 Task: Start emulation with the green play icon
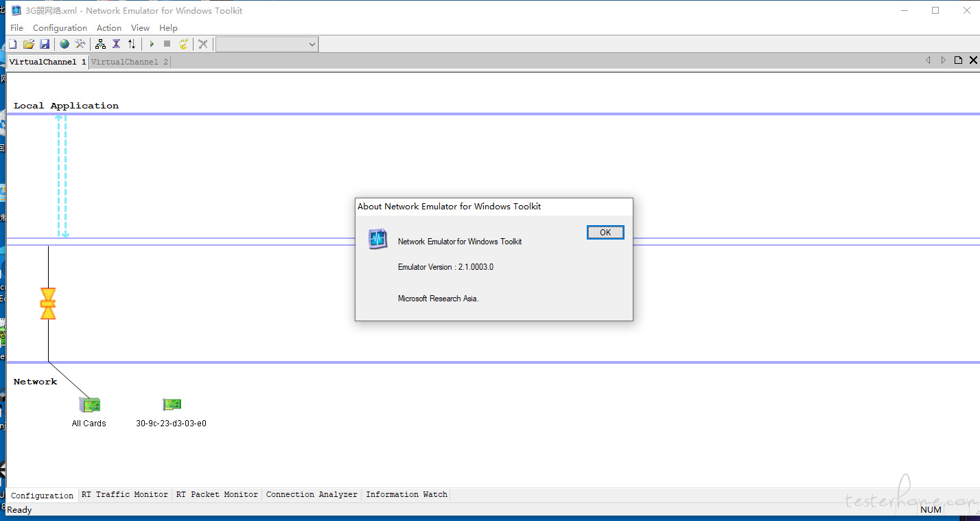pos(152,44)
